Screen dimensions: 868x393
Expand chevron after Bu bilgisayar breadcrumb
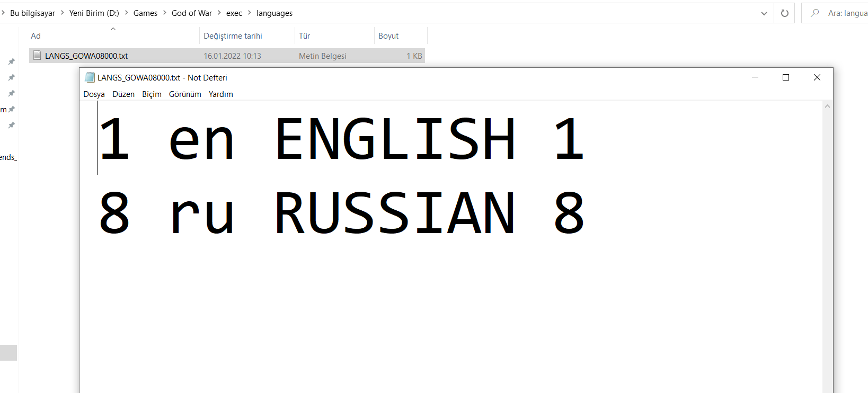coord(62,13)
